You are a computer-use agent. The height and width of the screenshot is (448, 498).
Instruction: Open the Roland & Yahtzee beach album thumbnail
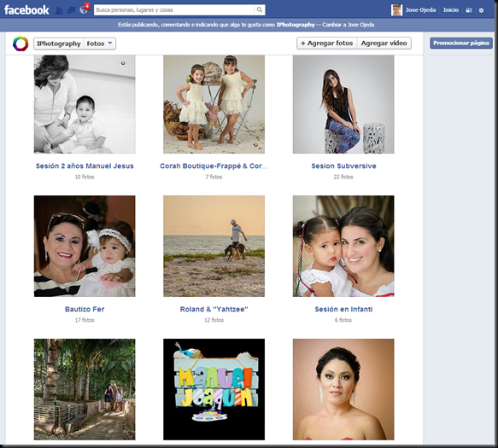[x=214, y=247]
